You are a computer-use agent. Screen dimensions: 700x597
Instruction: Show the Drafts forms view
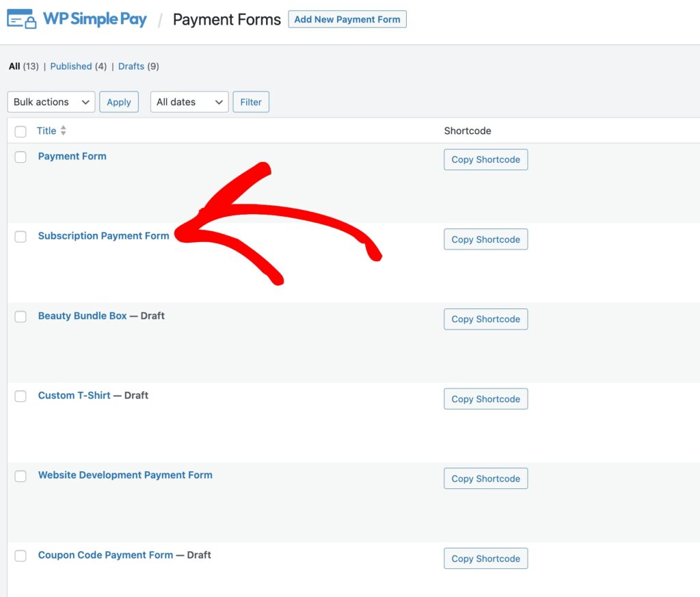tap(131, 66)
